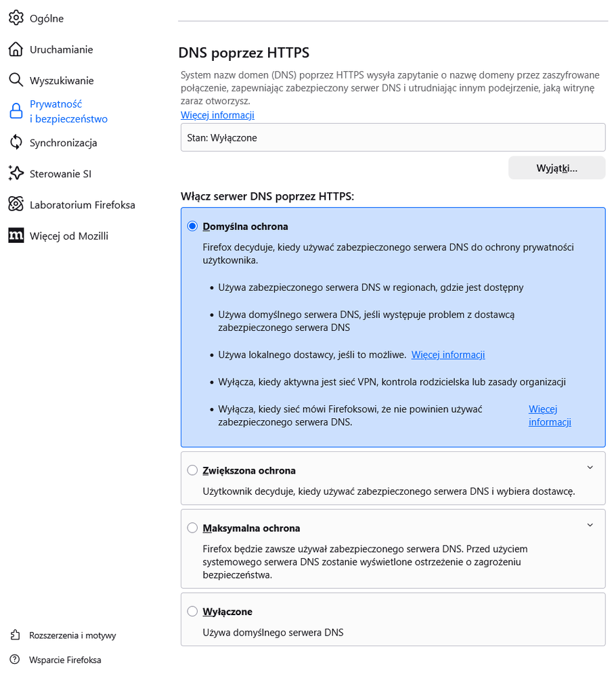
Task: Click the Ogólne gear icon
Action: [x=16, y=18]
